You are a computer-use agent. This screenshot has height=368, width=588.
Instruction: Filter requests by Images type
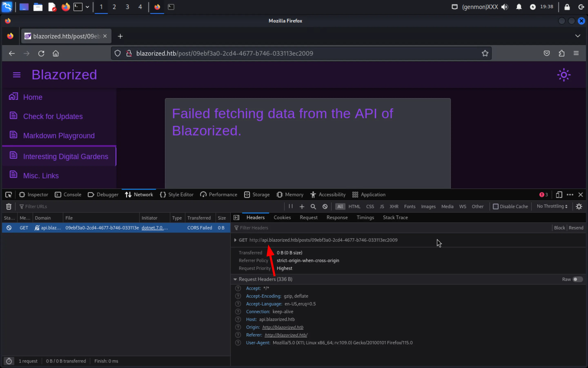point(428,206)
